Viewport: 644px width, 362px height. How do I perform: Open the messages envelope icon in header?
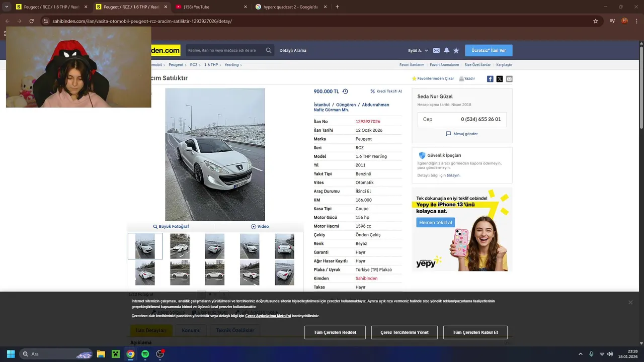tap(436, 50)
